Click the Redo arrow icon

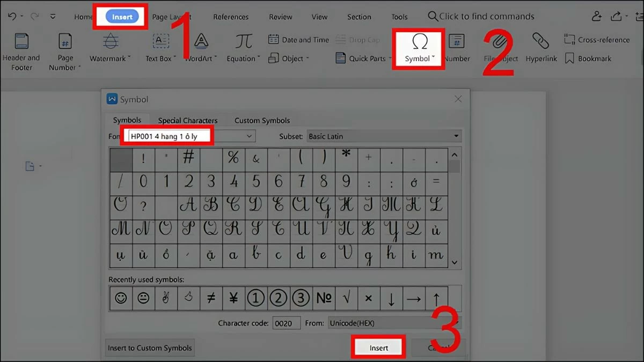35,17
